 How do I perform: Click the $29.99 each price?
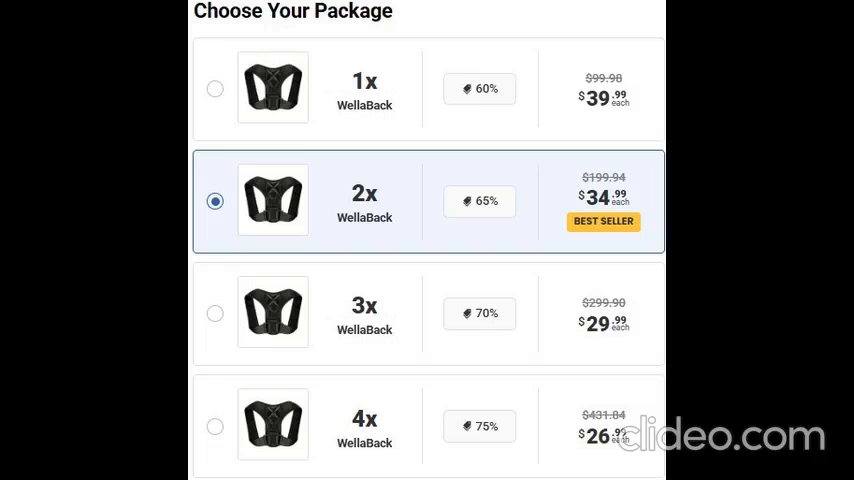(x=603, y=323)
